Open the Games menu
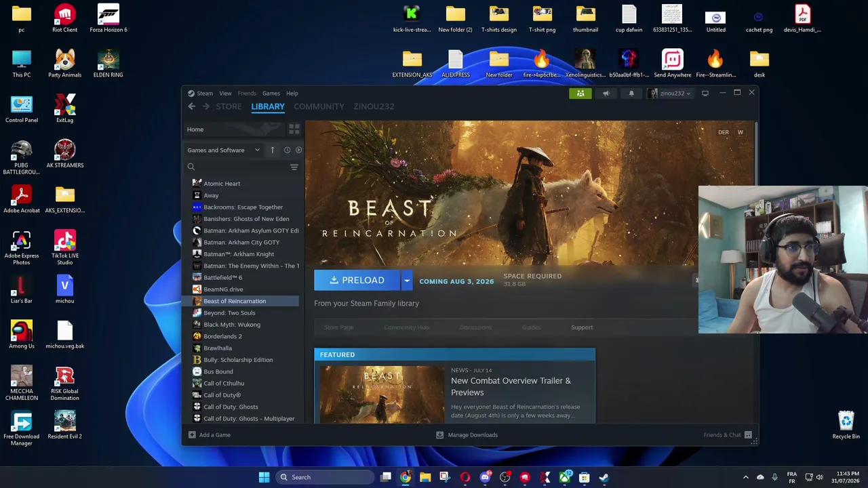 [x=271, y=94]
